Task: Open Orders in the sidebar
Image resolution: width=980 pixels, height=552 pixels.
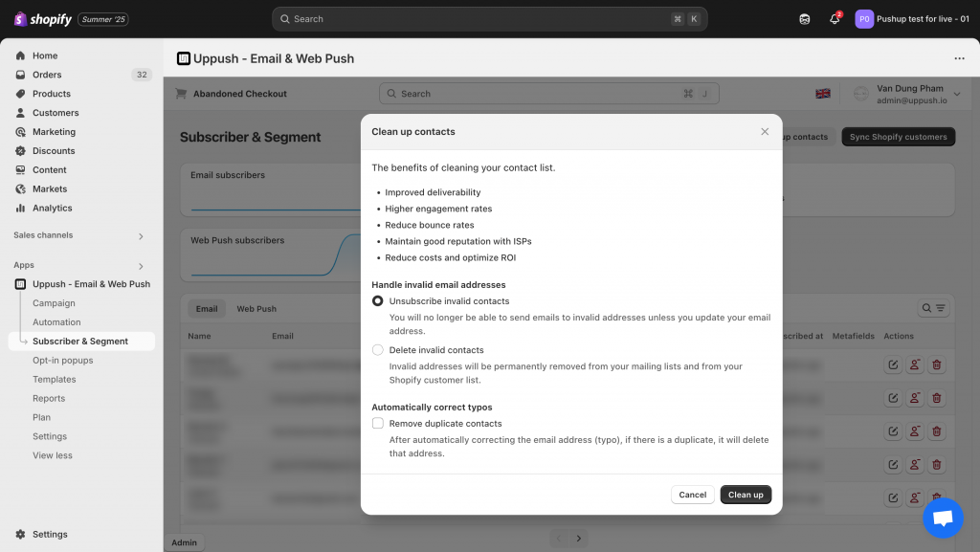Action: [x=47, y=75]
